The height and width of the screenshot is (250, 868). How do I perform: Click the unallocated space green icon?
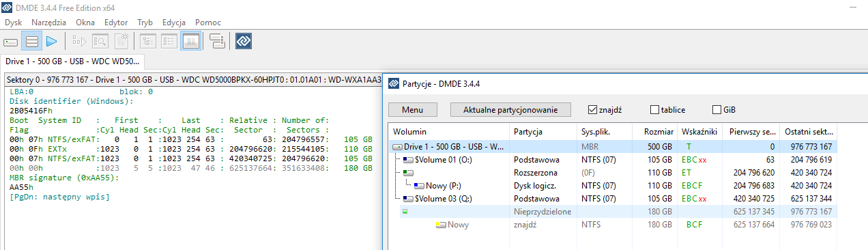coord(404,212)
